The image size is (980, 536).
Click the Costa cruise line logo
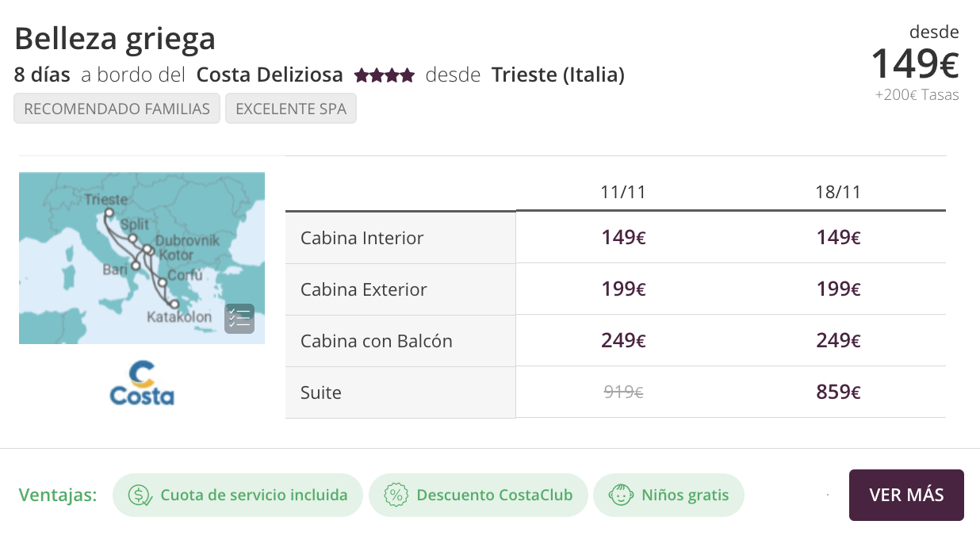142,383
